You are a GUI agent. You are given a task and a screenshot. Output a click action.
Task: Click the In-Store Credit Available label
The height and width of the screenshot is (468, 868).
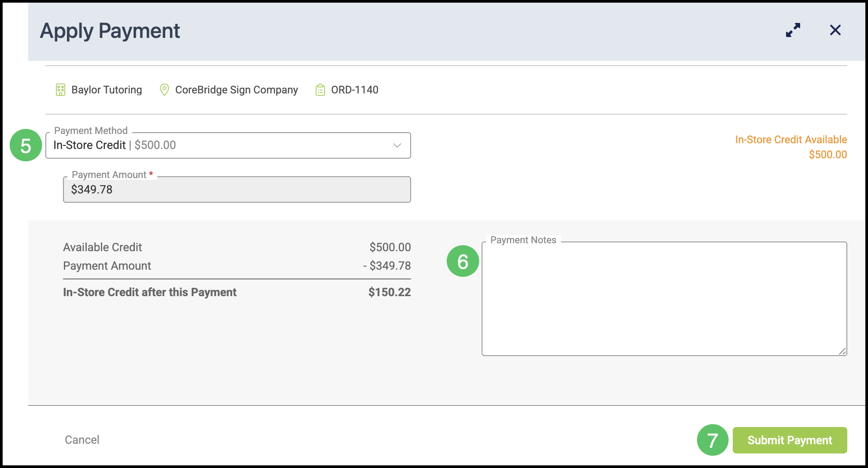click(x=791, y=140)
